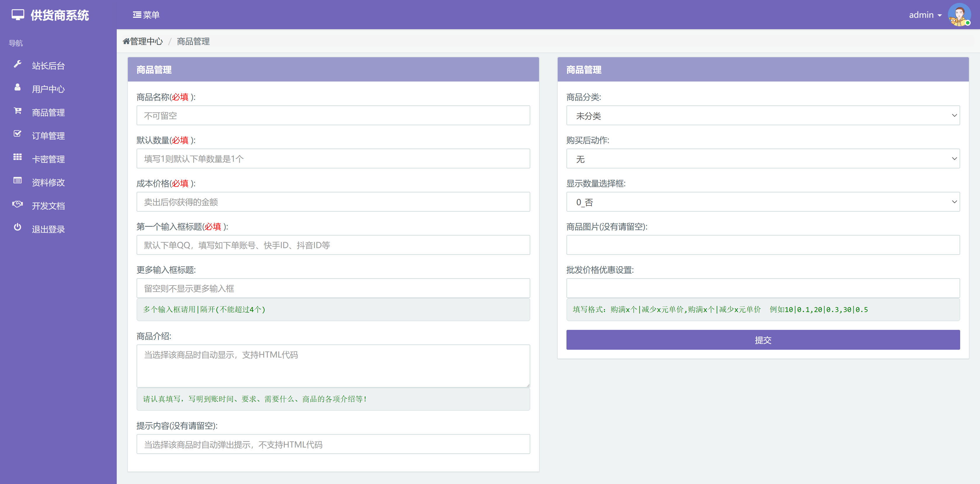Click the card icon for 资料修改
Image resolution: width=980 pixels, height=484 pixels.
point(18,180)
